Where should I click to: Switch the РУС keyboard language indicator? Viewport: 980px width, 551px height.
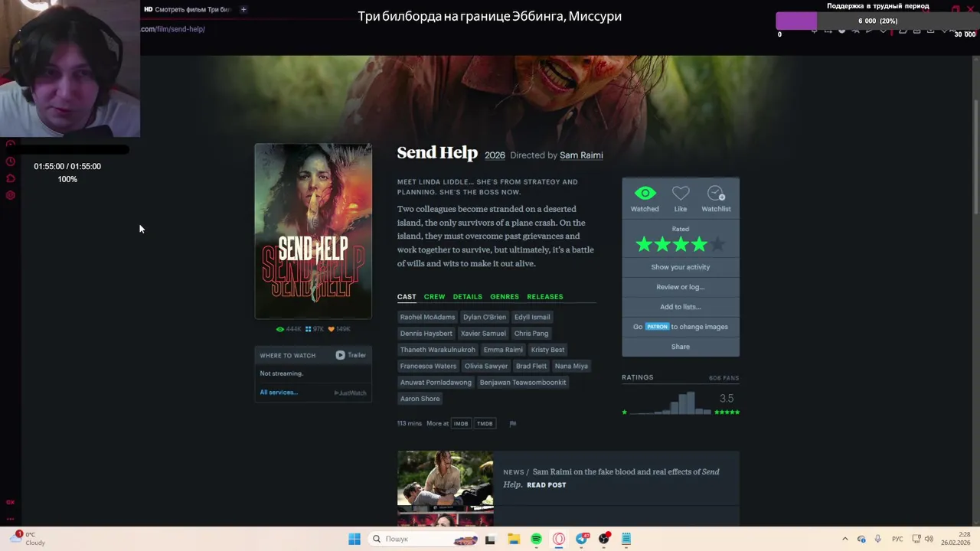tap(897, 539)
